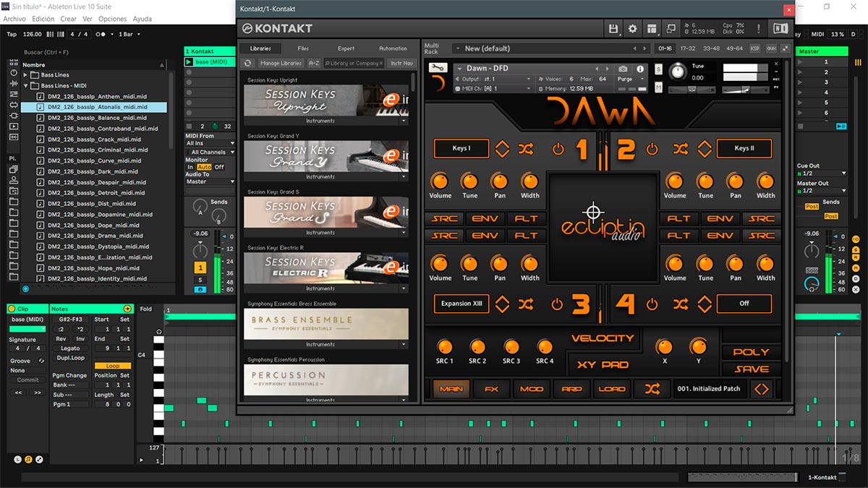868x488 pixels.
Task: Randomize source 3 with shuffle icon
Action: 526,304
